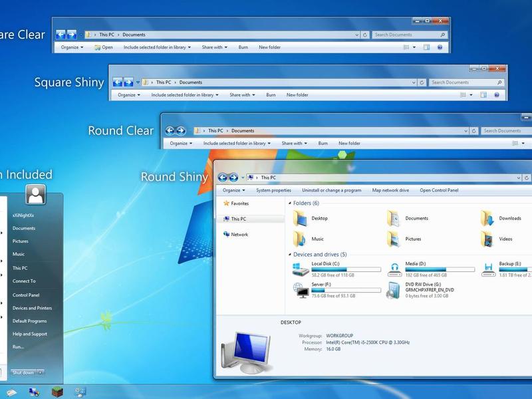The height and width of the screenshot is (399, 532).
Task: Open control panel icon on taskbar
Action: (80, 392)
